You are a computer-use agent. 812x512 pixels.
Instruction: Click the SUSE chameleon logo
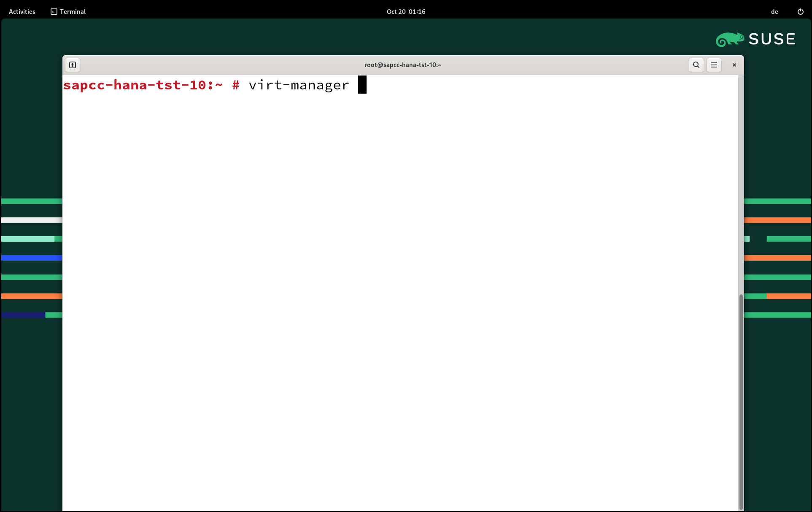730,39
